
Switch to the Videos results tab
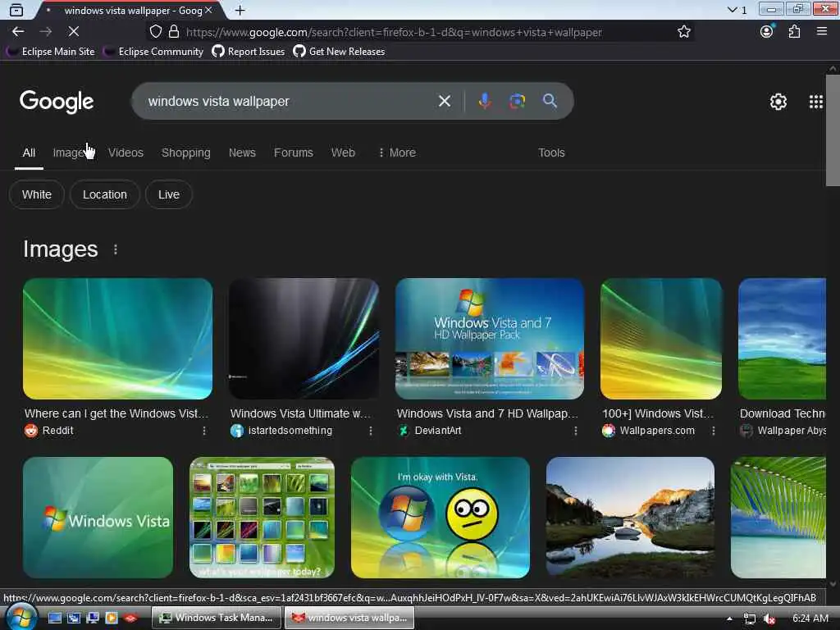pos(126,153)
